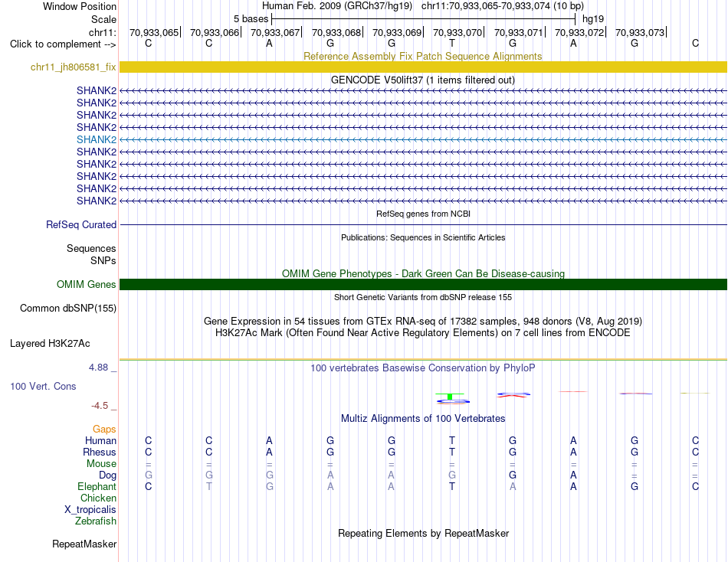Open 'Short Genetic Variants from dbSNP release 155'
This screenshot has width=728, height=562.
coord(423,298)
